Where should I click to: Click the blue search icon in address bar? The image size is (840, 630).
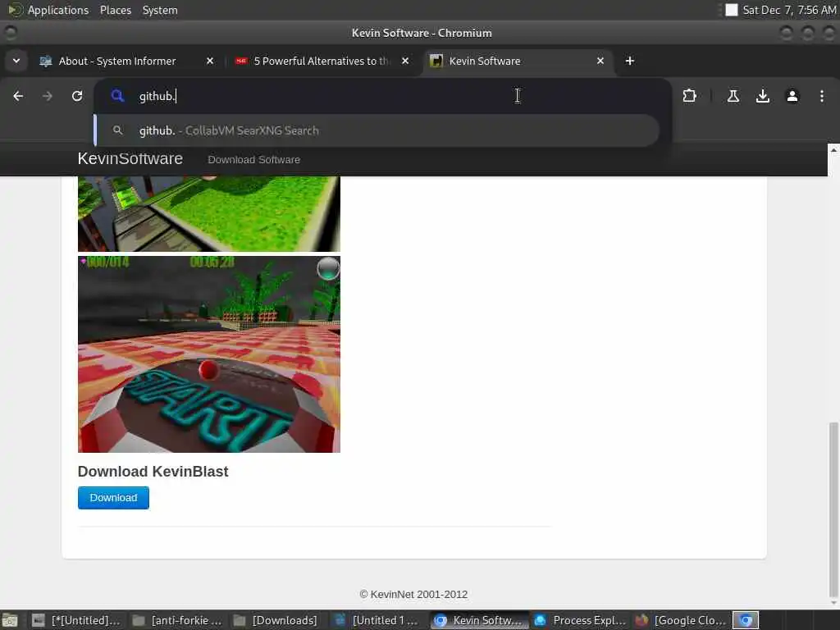tap(117, 96)
